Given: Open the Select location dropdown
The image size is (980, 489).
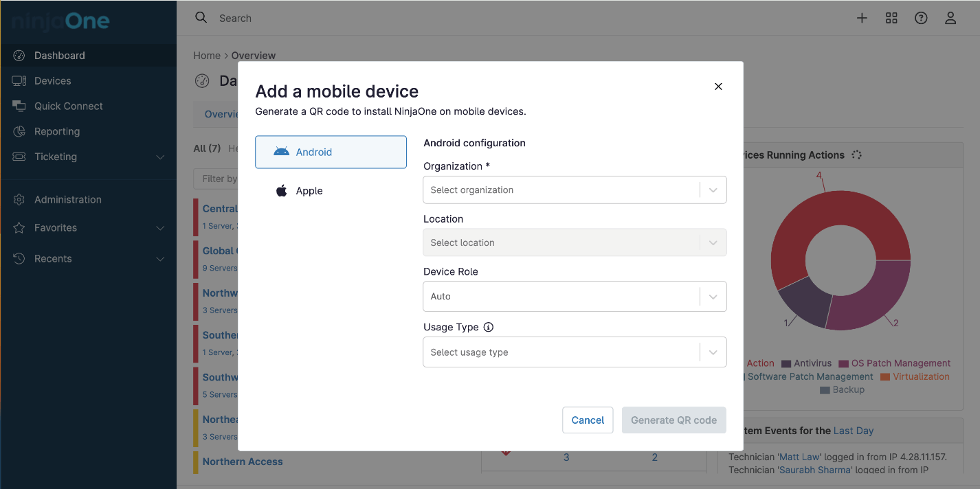Looking at the screenshot, I should (575, 242).
